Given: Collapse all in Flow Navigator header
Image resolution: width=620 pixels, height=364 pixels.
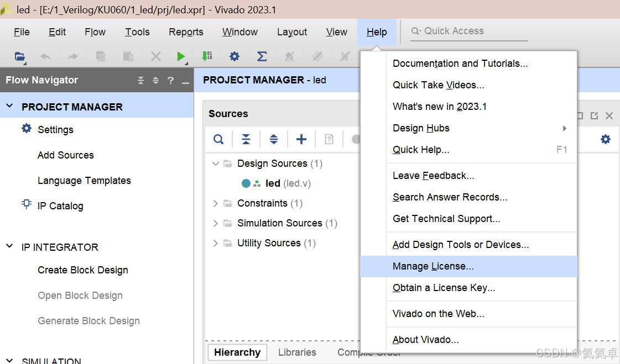Looking at the screenshot, I should [141, 81].
